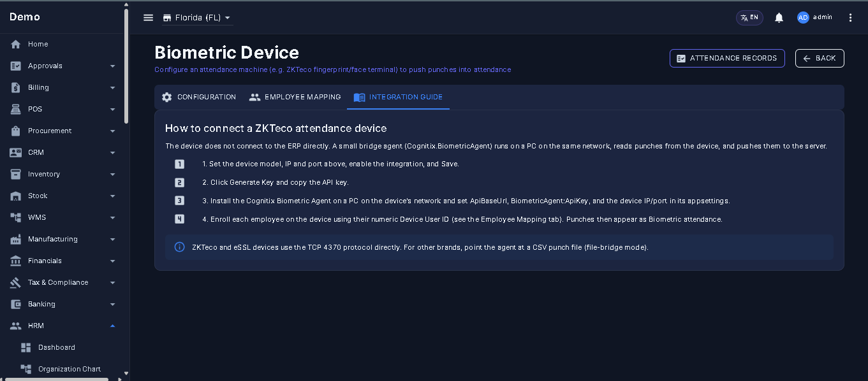
Task: Open the Florida (FL) branch dropdown
Action: 197,18
